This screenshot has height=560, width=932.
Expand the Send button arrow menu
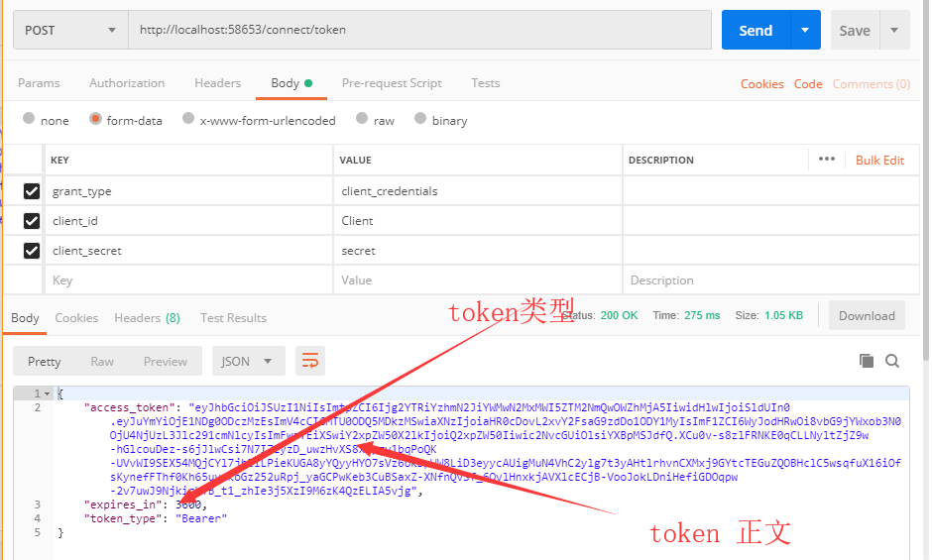[805, 31]
